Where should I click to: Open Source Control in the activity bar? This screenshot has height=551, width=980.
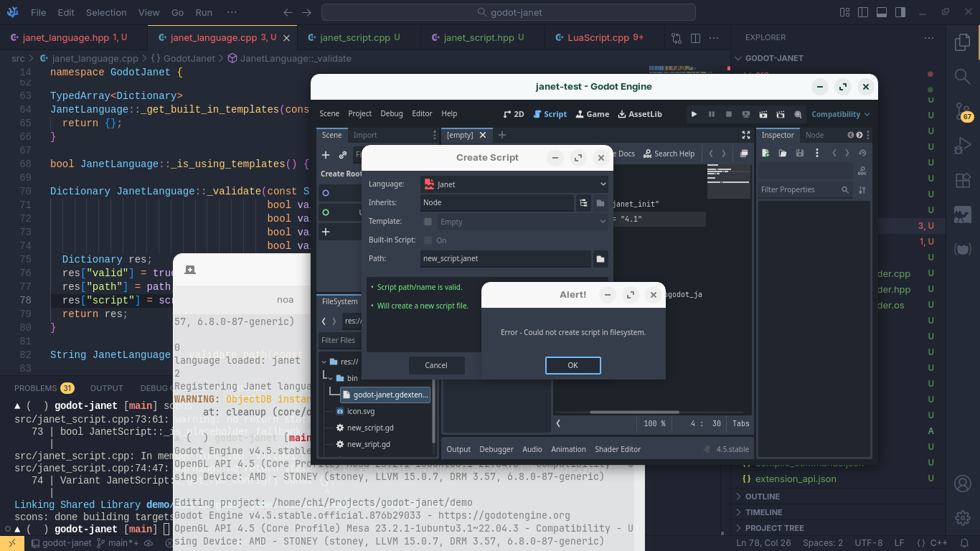963,111
